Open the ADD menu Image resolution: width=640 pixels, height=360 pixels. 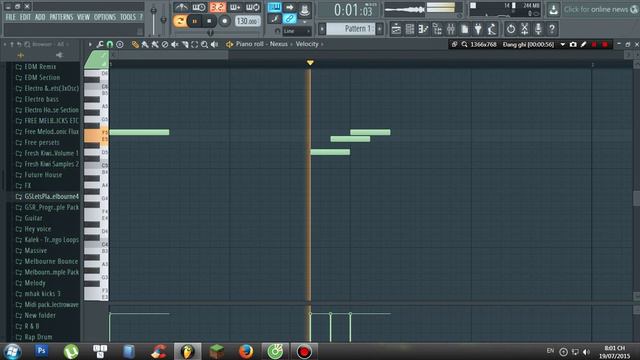pyautogui.click(x=40, y=17)
